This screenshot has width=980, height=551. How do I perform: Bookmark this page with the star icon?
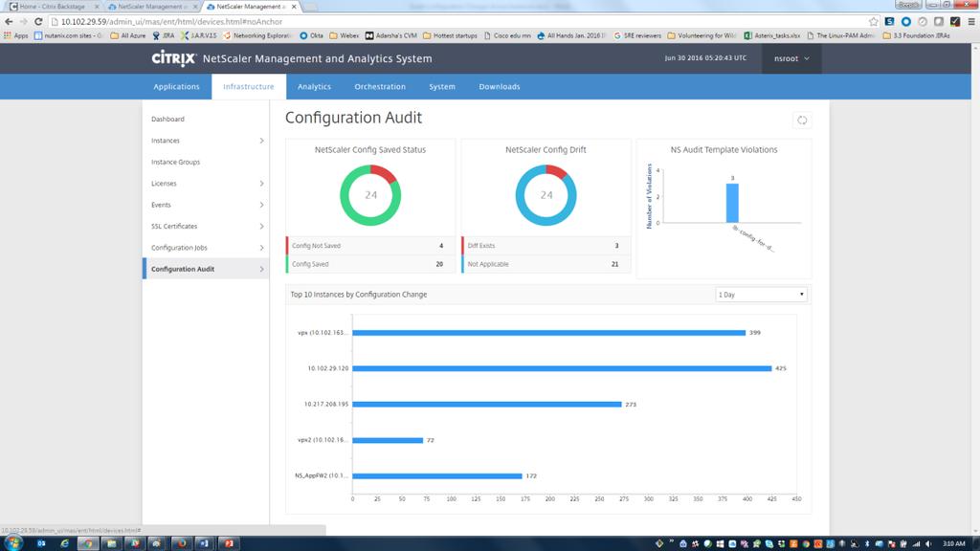coord(873,21)
